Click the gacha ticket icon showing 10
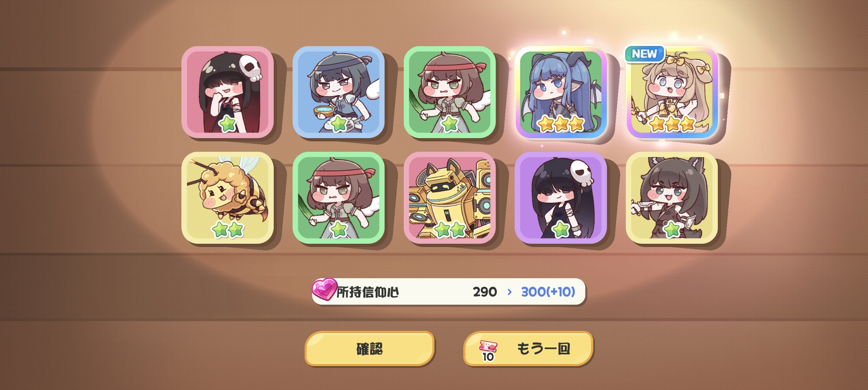Screen dimensions: 868x390 [x=488, y=350]
